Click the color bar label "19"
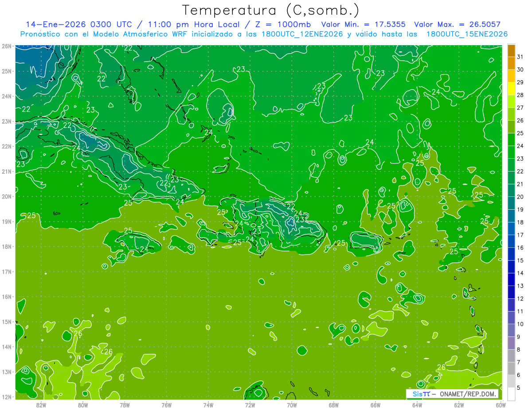 520,210
